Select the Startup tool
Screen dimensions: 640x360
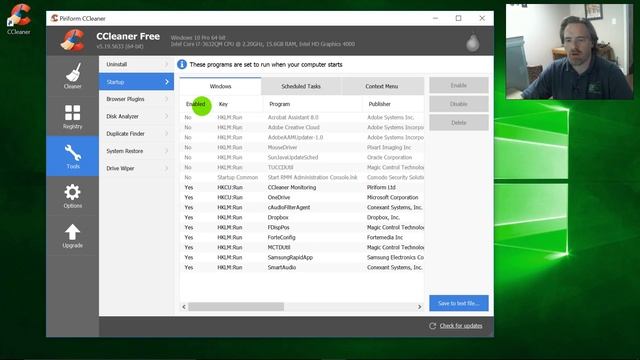(136, 82)
